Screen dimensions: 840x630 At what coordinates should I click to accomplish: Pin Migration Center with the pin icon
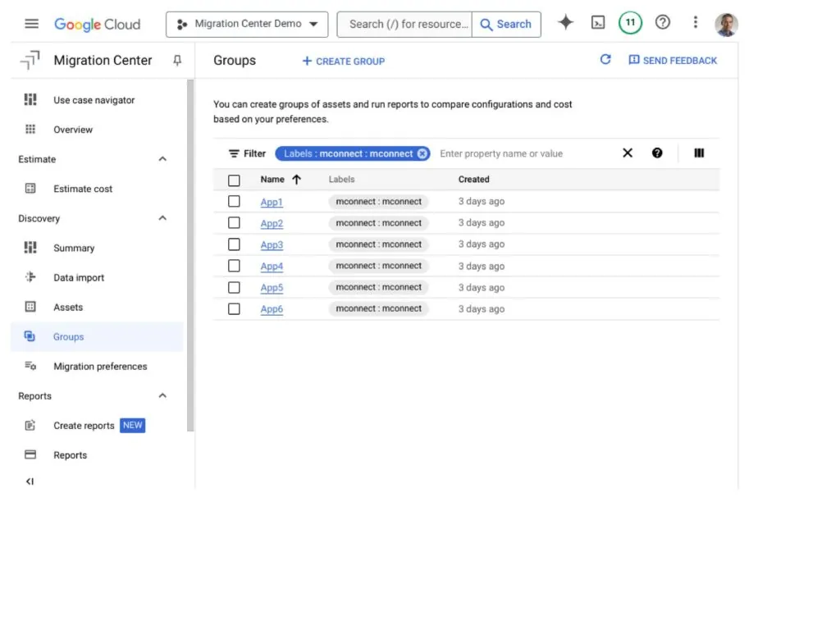point(177,61)
